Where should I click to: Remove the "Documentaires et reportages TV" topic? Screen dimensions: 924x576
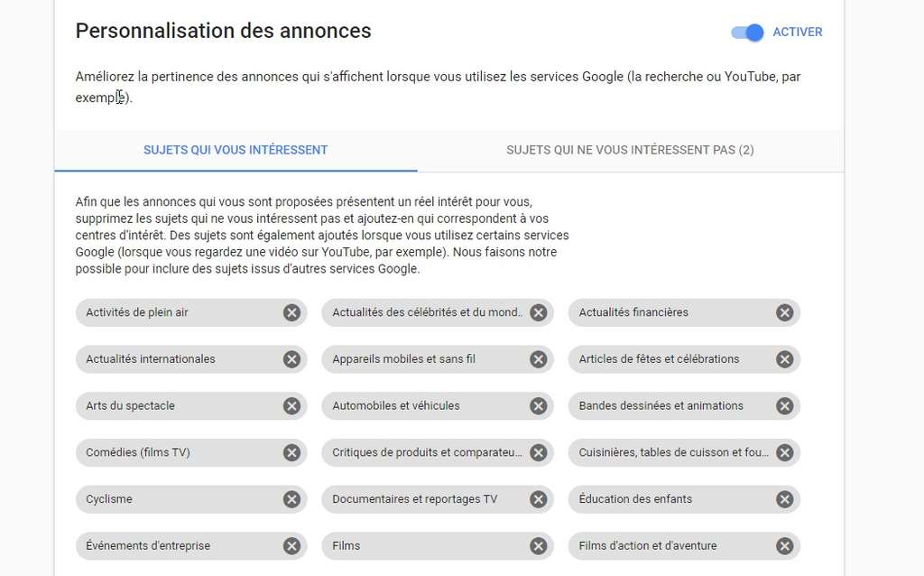click(538, 499)
